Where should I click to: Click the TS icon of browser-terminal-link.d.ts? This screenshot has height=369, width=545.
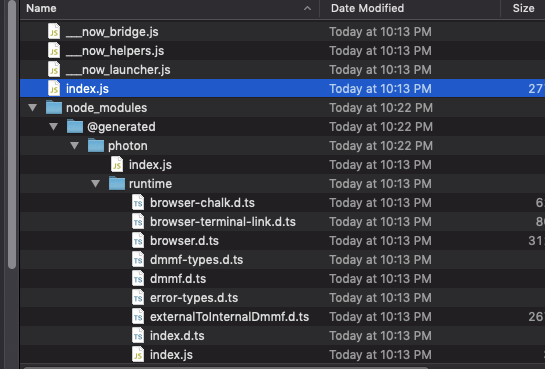tap(138, 222)
